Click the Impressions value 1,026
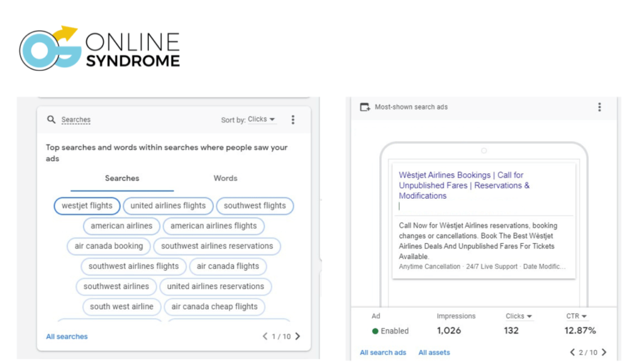Screen dimensions: 644x362 tap(449, 331)
